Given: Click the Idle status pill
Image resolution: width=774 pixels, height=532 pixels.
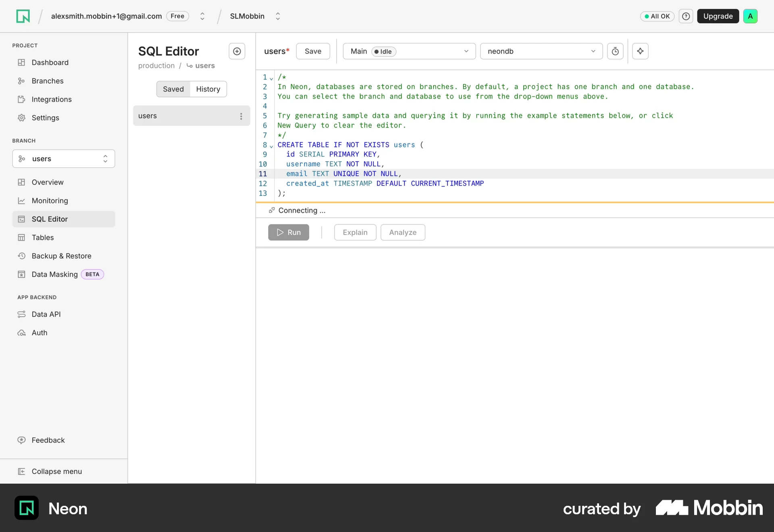Looking at the screenshot, I should click(384, 52).
